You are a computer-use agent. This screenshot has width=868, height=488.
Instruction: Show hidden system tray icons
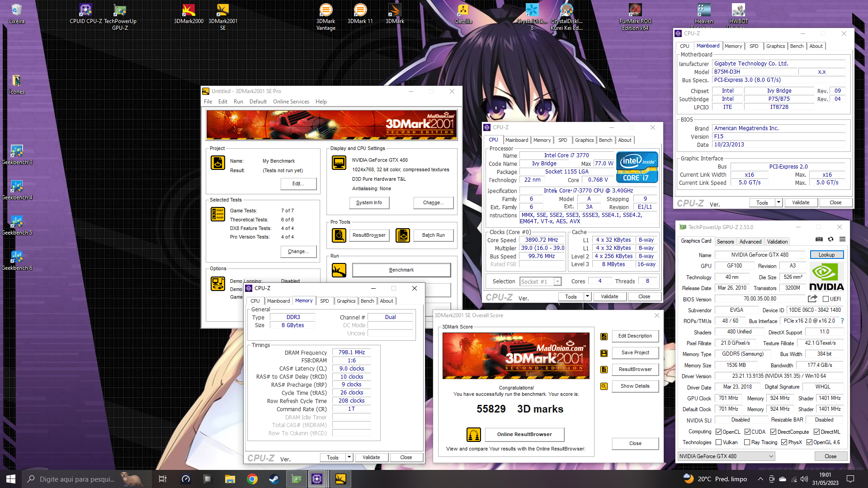tap(760, 479)
